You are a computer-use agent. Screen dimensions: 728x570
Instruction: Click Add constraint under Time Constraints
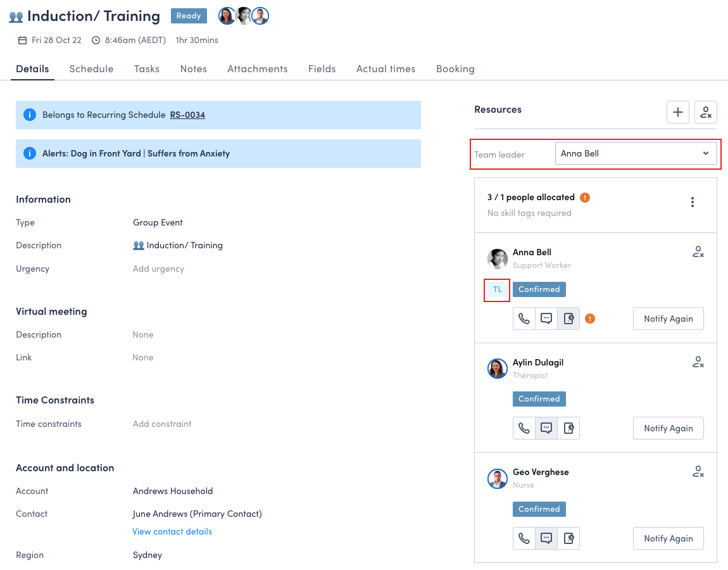click(162, 424)
